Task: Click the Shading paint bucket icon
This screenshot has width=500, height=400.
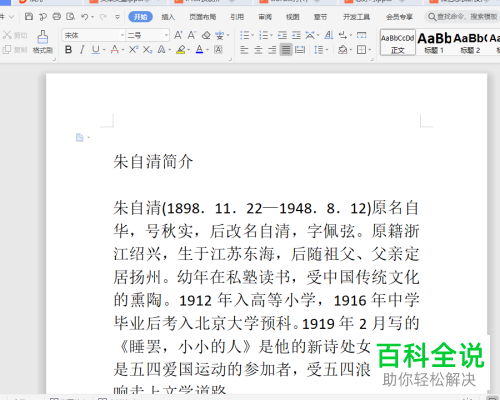Action: pos(342,50)
